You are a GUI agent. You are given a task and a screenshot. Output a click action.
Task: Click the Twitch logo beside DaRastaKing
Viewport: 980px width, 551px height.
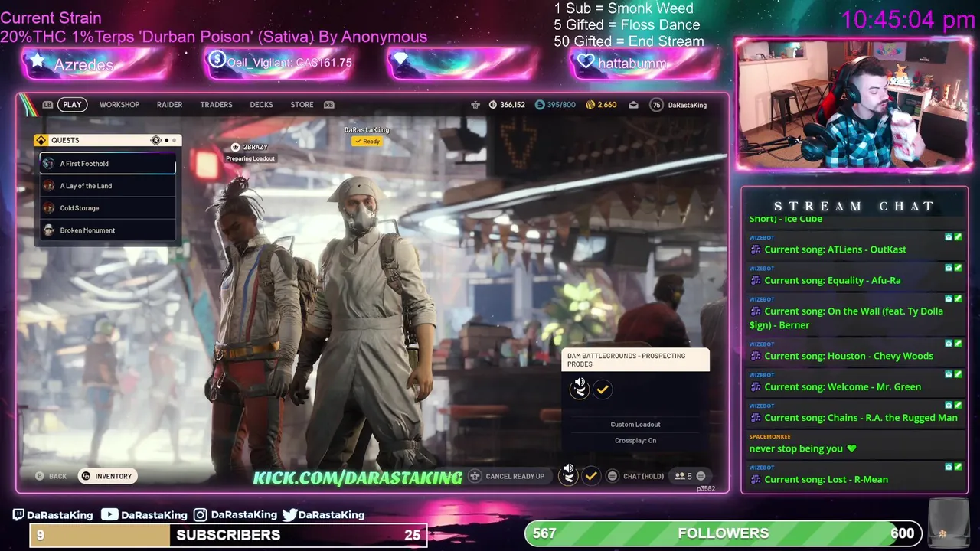pyautogui.click(x=18, y=515)
